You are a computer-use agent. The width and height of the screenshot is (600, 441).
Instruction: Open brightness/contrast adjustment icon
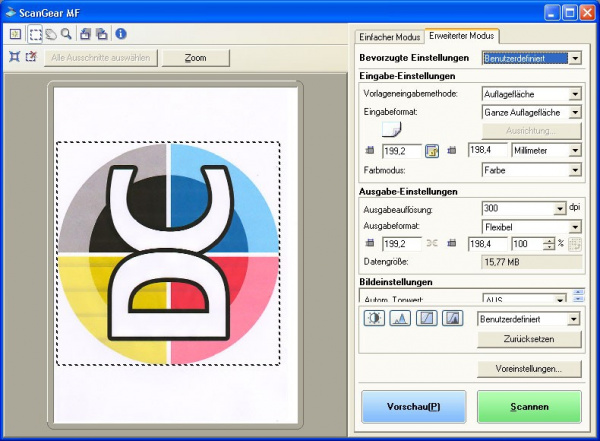[x=374, y=319]
